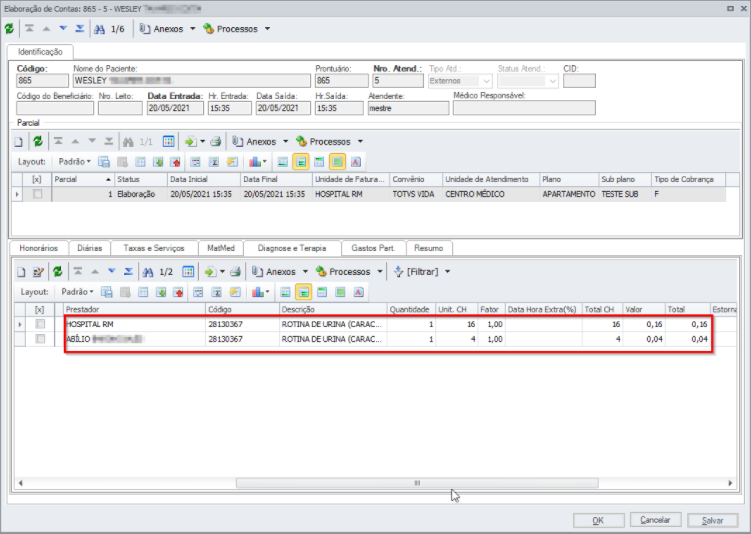Click the binoculars search icon beside 1/2
The height and width of the screenshot is (534, 751).
click(x=148, y=272)
